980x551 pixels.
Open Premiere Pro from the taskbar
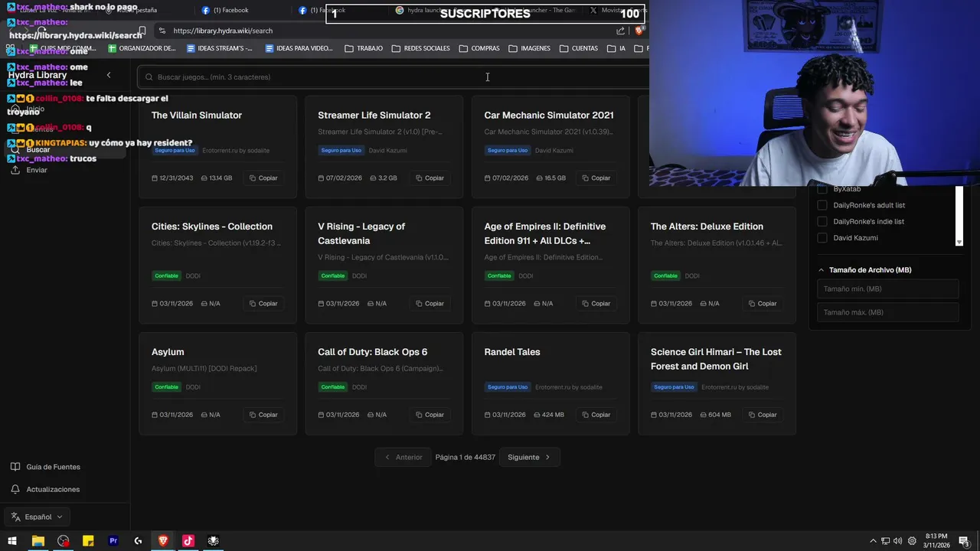tap(113, 540)
